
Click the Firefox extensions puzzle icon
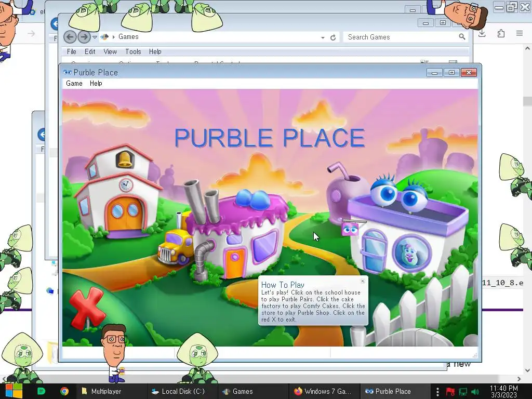pos(501,33)
